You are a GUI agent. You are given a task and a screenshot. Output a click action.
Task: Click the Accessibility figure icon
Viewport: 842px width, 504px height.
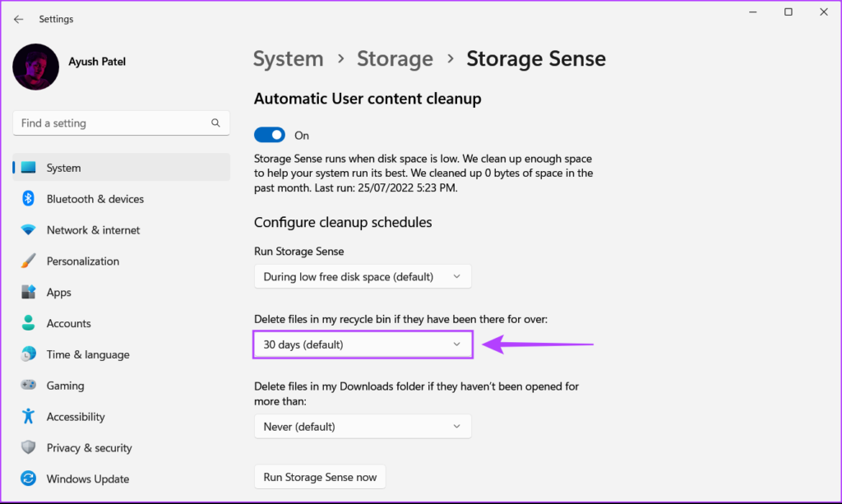[28, 417]
